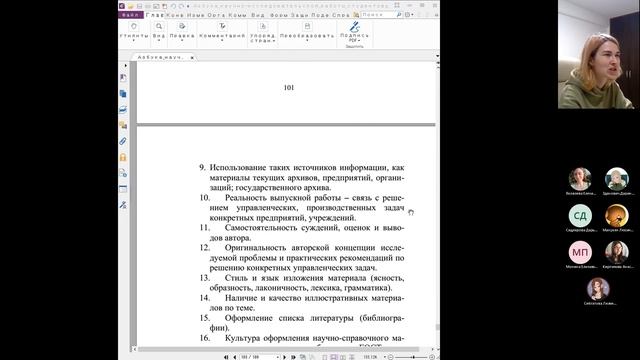The height and width of the screenshot is (360, 640).
Task: Switch to the Защи ribbon tab
Action: (300, 15)
